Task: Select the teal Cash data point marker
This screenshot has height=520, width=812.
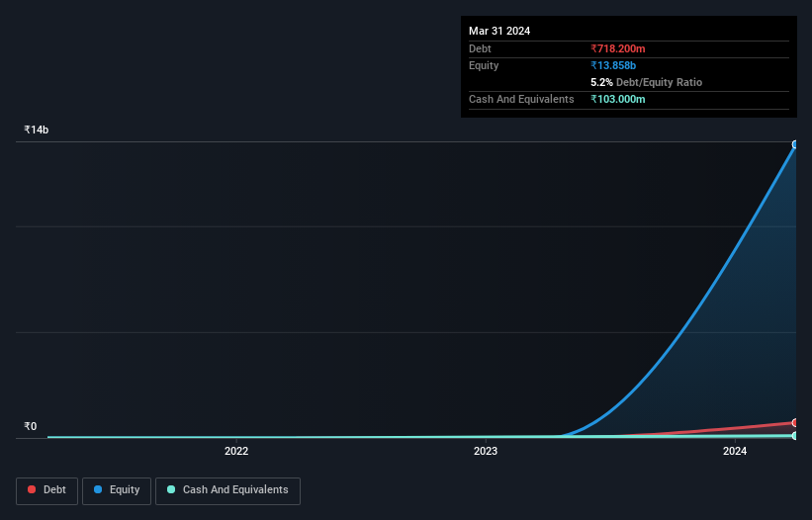Action: (x=795, y=436)
